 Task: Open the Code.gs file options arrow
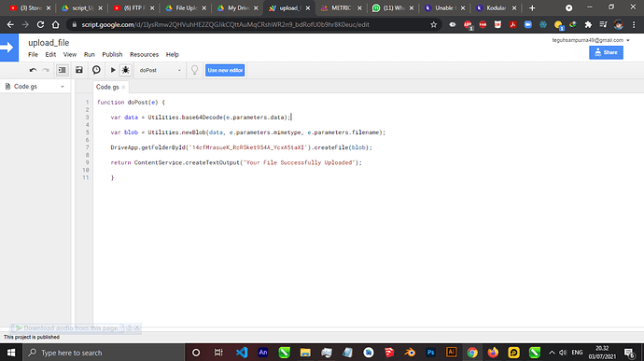point(63,87)
